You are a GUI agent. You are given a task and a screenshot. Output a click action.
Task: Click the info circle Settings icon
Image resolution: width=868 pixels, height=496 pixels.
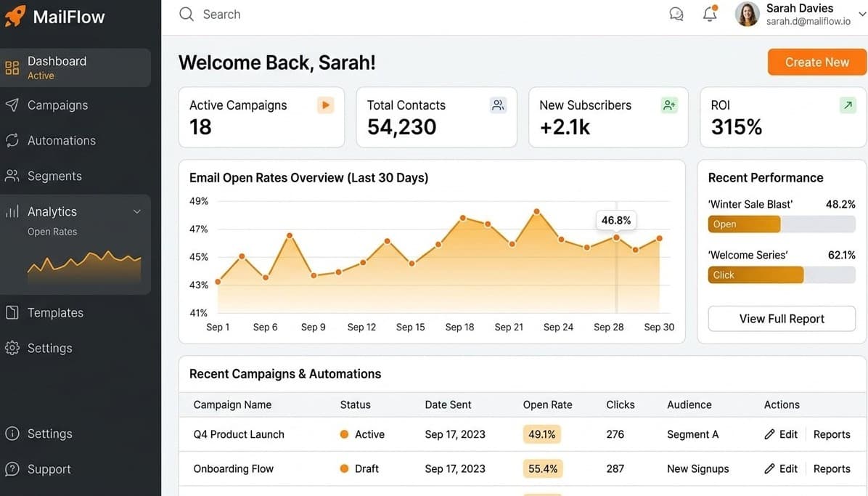click(12, 434)
